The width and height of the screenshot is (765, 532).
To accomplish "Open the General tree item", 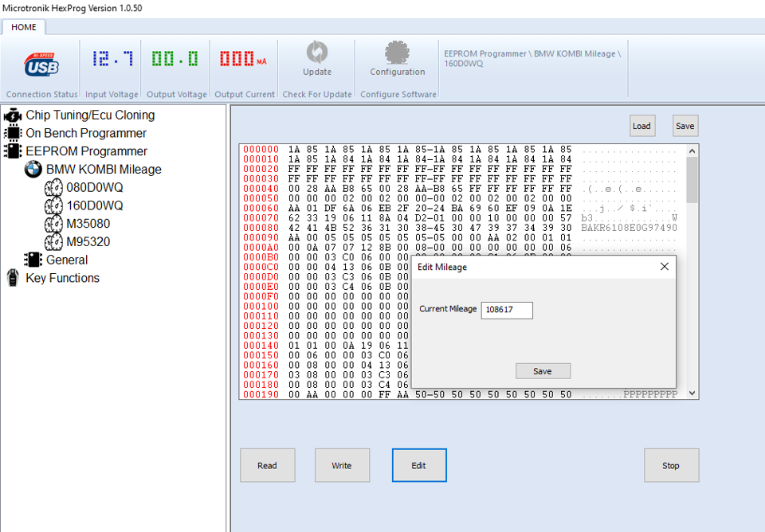I will click(67, 260).
